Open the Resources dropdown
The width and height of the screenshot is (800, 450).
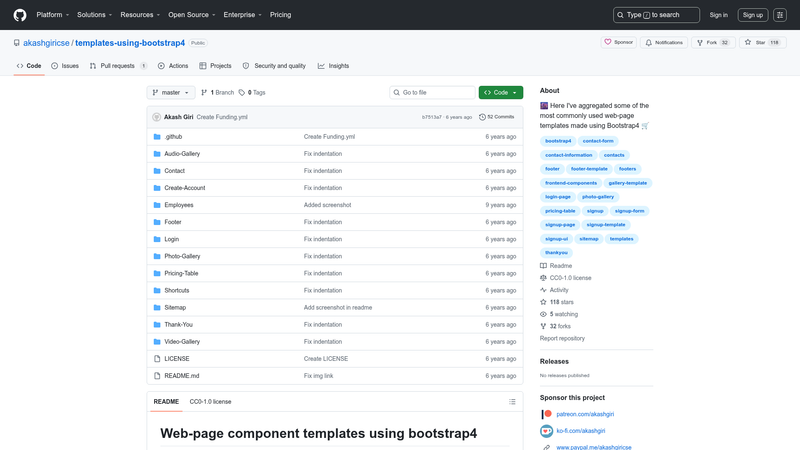pos(140,15)
